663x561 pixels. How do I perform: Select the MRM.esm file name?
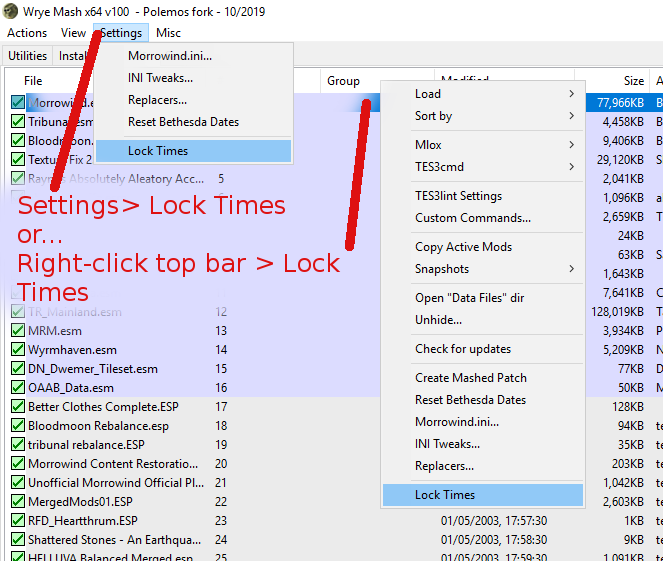55,331
